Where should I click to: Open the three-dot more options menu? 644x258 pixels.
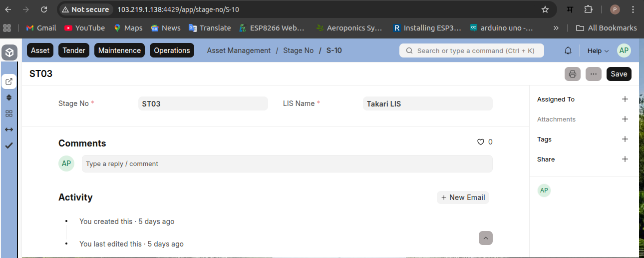coord(593,74)
